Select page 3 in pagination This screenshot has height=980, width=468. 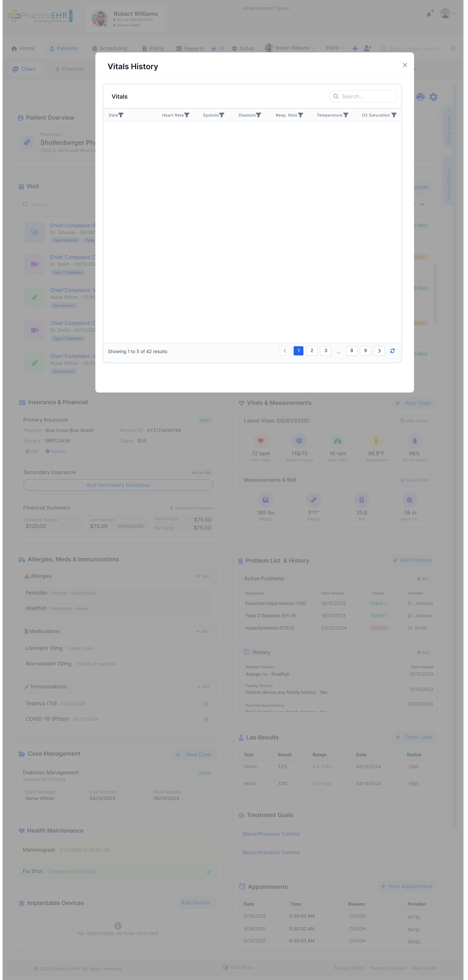pos(326,351)
